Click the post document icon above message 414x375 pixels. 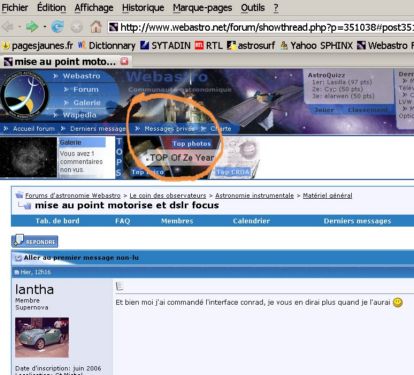coord(119,286)
